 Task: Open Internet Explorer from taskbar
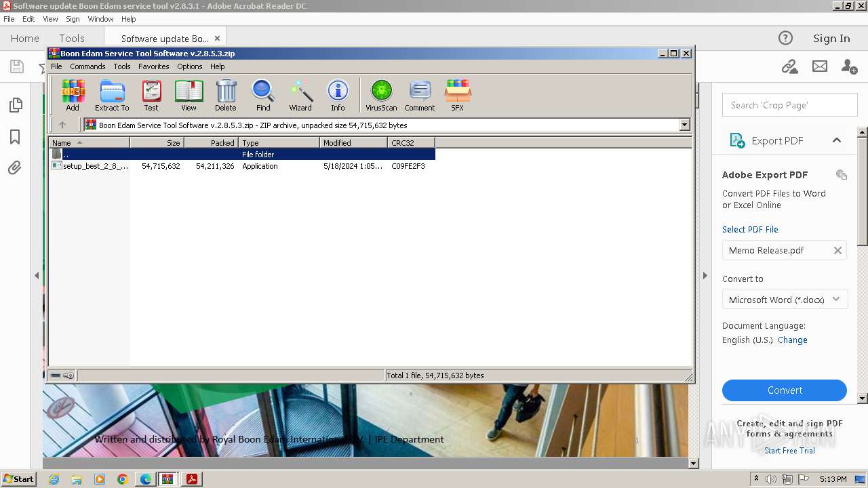(x=54, y=479)
